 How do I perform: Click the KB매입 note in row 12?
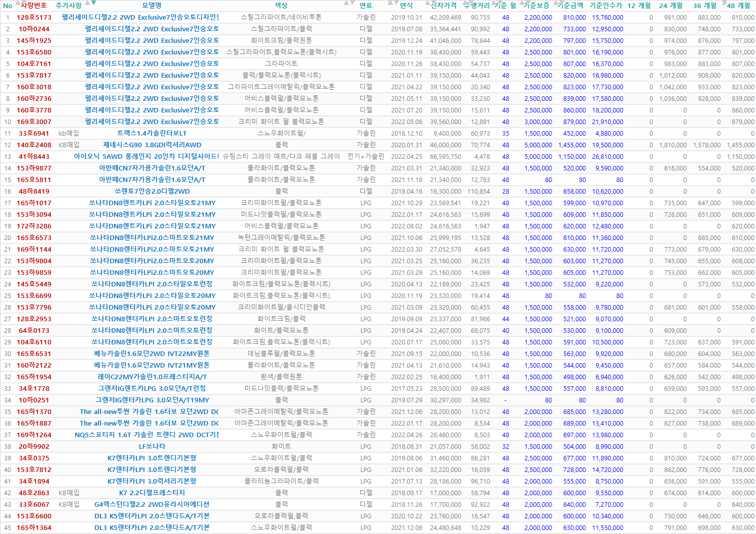tap(69, 145)
